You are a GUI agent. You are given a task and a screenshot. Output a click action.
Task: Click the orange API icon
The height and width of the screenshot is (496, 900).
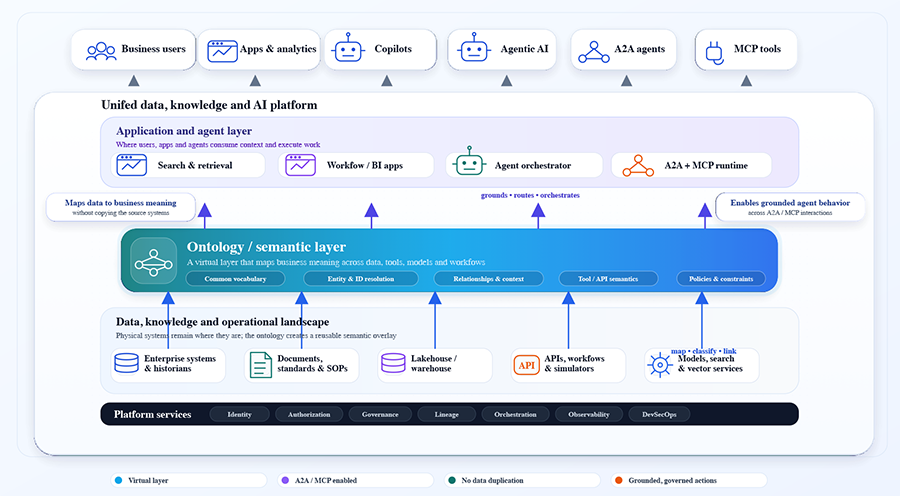click(526, 365)
